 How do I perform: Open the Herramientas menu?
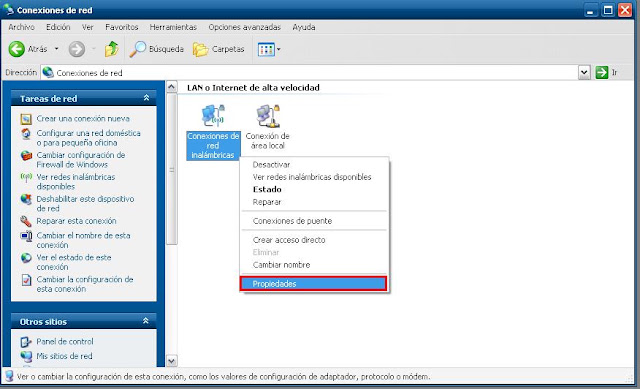pyautogui.click(x=173, y=27)
